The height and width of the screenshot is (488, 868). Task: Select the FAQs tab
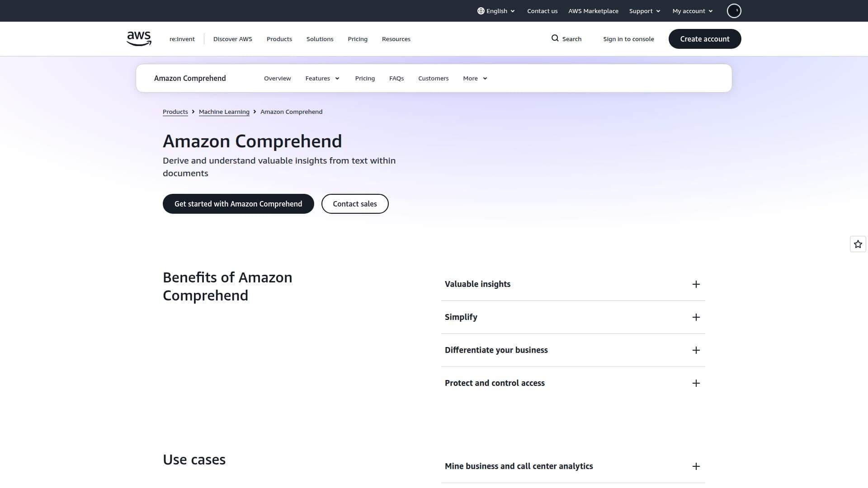(x=396, y=78)
